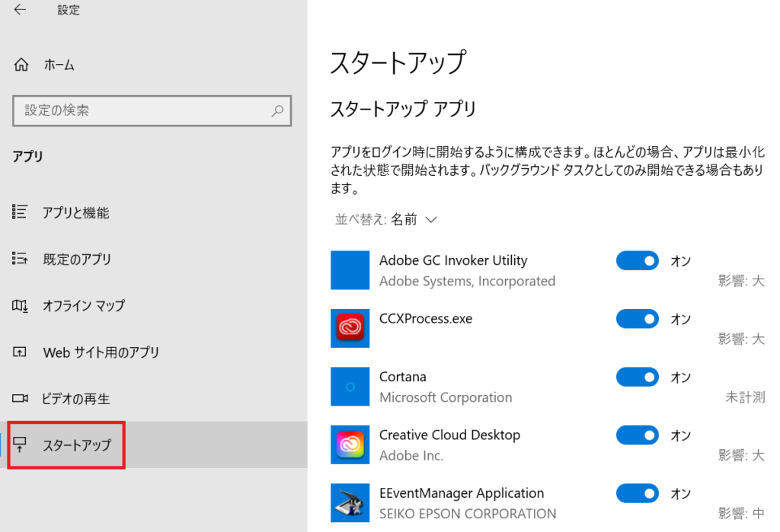The image size is (780, 532).
Task: Go to ホーム settings home
Action: [x=154, y=65]
